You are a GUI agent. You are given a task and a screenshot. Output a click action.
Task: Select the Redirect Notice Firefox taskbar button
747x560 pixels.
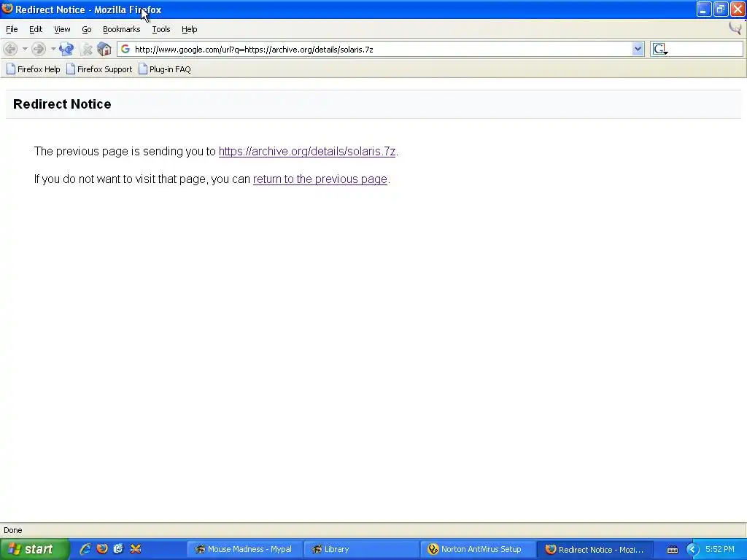pos(595,549)
